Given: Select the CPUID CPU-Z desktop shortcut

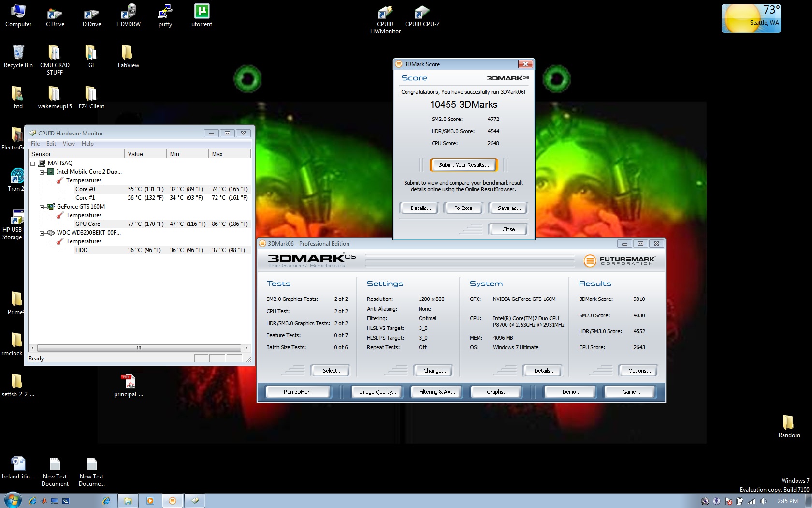Looking at the screenshot, I should (422, 15).
